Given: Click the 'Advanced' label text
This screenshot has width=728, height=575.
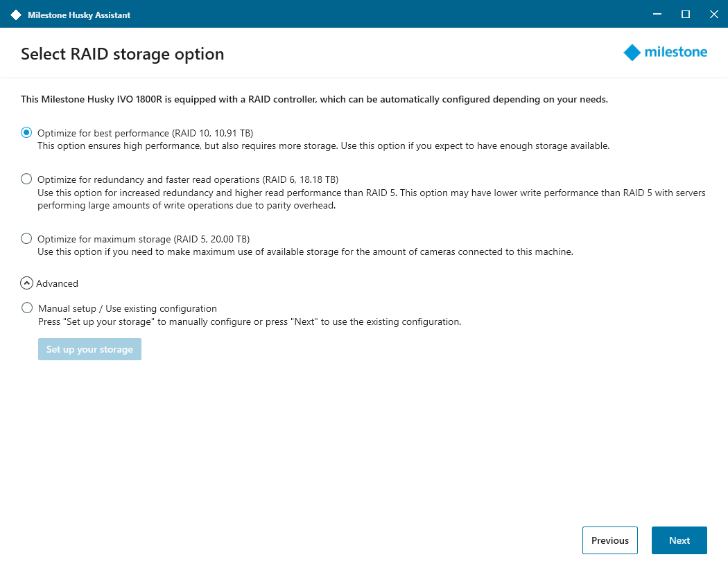Looking at the screenshot, I should tap(57, 283).
